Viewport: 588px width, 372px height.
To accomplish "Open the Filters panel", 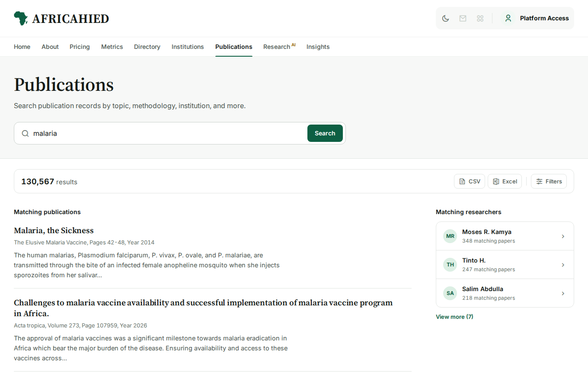I will 549,181.
